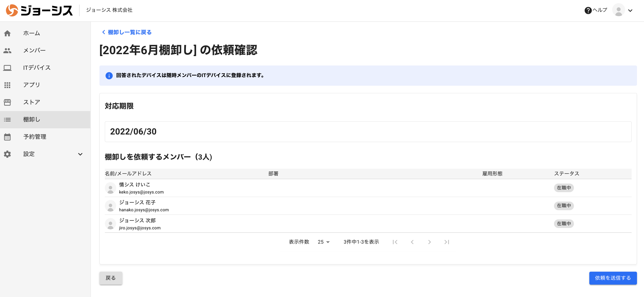Click the calendar icon for 予約管理
The height and width of the screenshot is (297, 644).
pyautogui.click(x=8, y=137)
